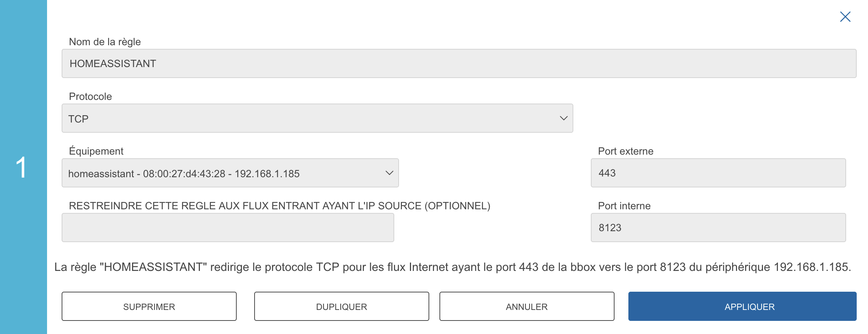Click the chevron arrow of Protocole dropdown
The image size is (868, 334).
click(x=563, y=119)
